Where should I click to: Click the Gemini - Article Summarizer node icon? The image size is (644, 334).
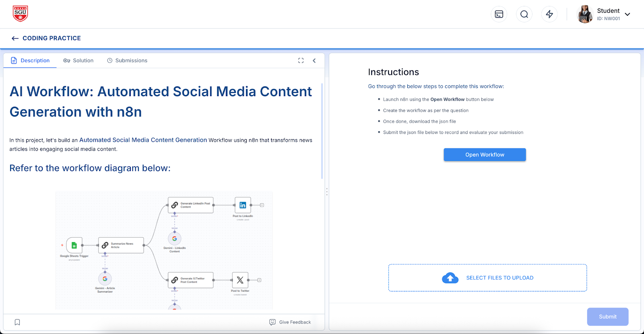(105, 278)
